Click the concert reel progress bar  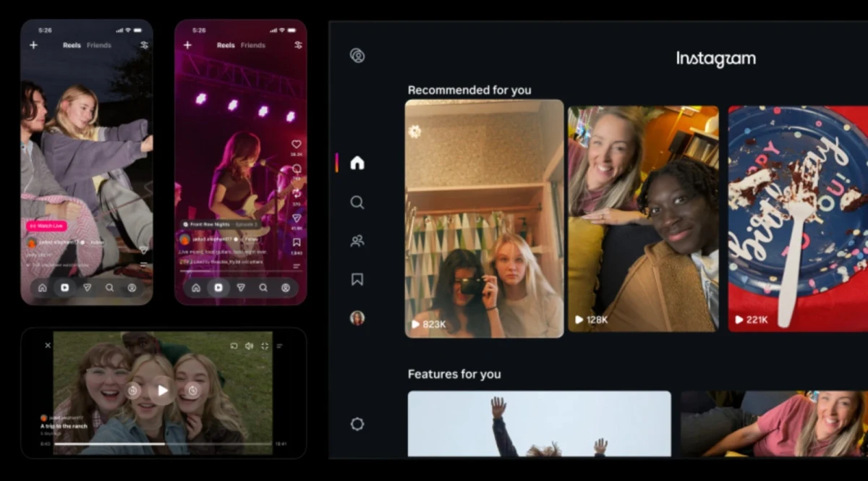point(242,271)
